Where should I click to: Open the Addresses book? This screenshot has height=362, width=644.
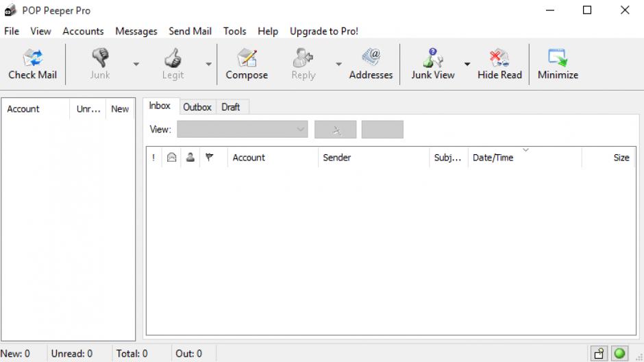[x=371, y=64]
